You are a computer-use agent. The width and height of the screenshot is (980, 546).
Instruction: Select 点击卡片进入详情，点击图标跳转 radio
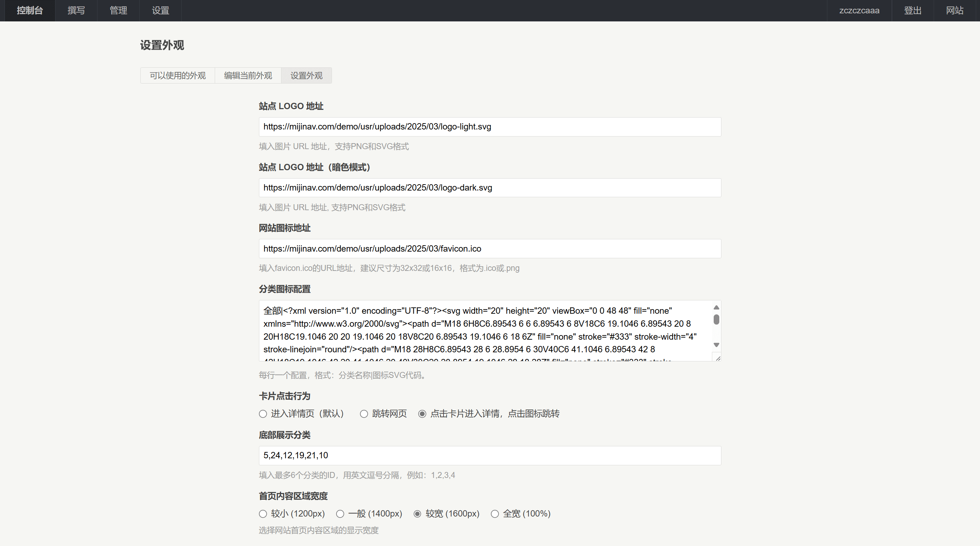tap(422, 414)
